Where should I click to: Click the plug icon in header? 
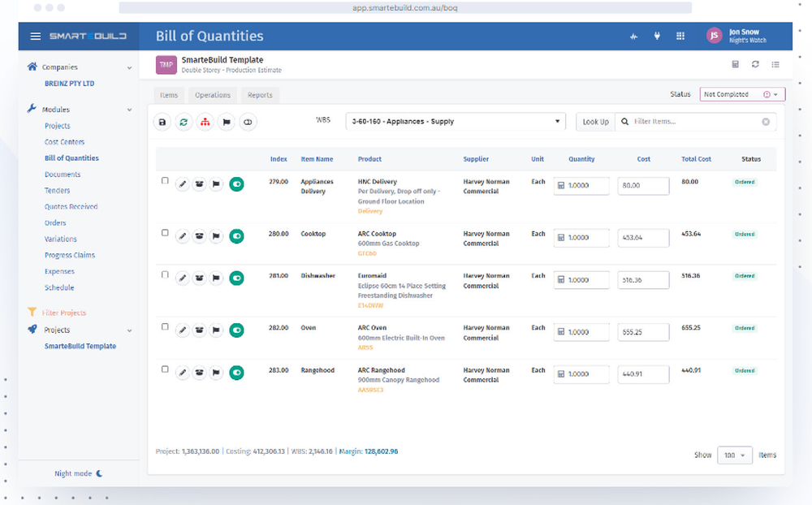657,37
